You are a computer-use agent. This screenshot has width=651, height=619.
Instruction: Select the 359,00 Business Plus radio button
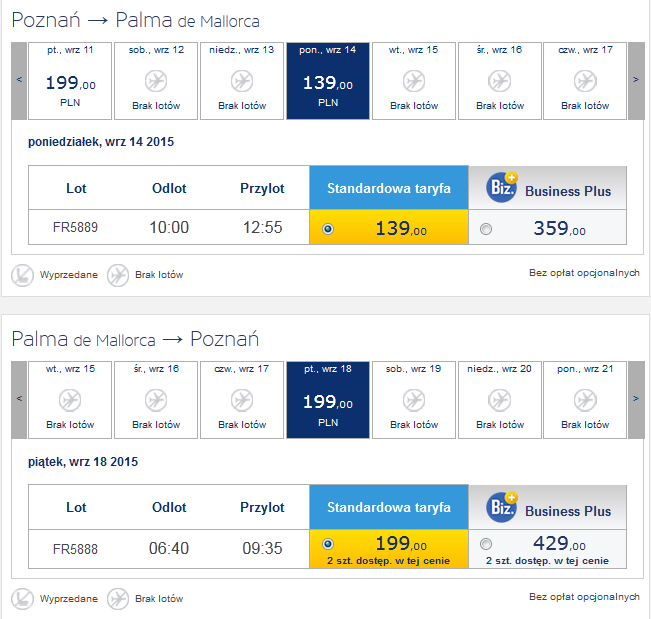[x=486, y=229]
